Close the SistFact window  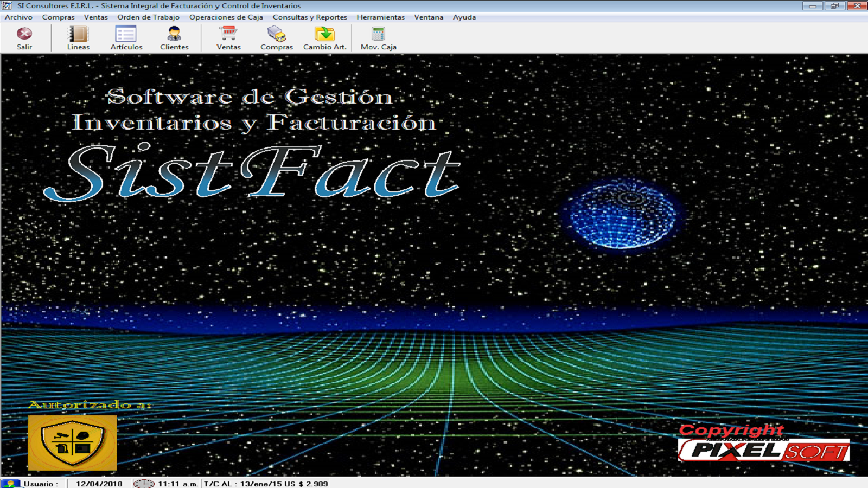(857, 6)
